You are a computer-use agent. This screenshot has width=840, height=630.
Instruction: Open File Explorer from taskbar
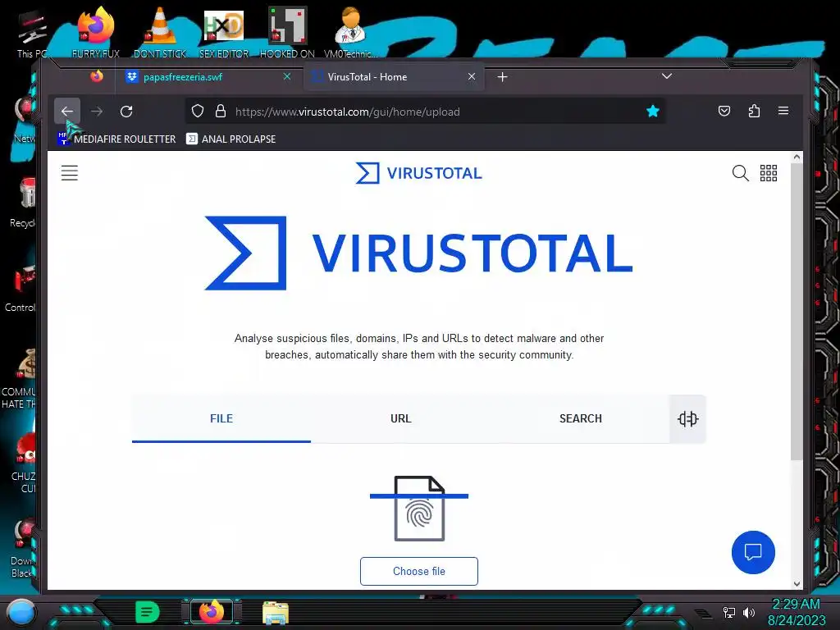276,613
